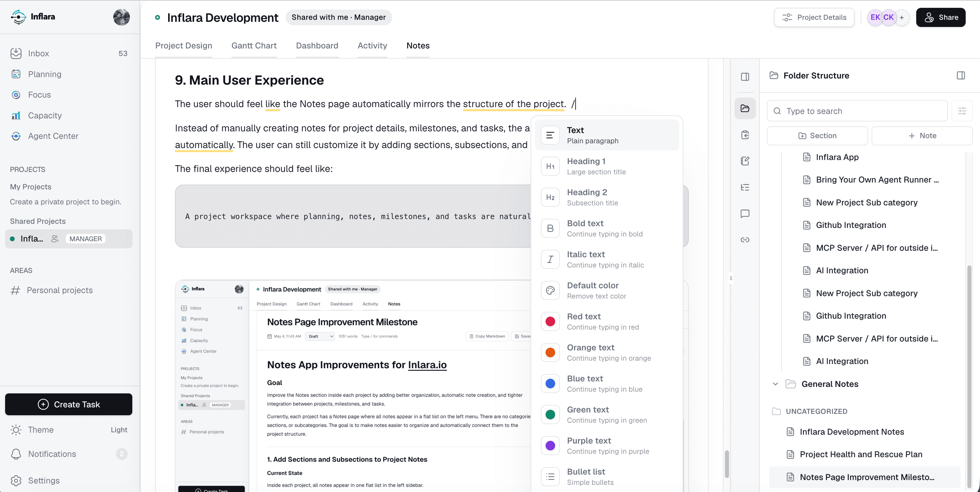
Task: Click the user profile avatar
Action: coord(121,17)
